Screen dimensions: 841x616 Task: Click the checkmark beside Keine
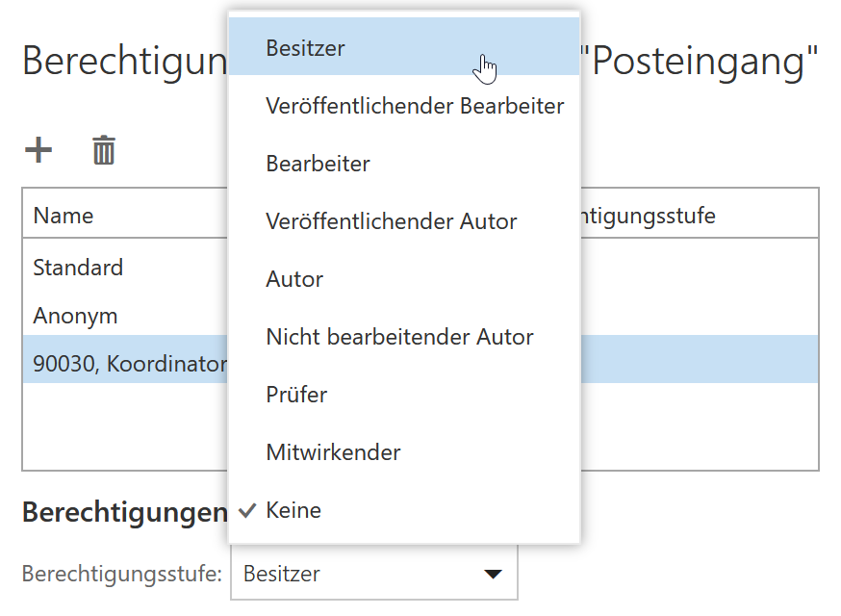click(x=247, y=510)
